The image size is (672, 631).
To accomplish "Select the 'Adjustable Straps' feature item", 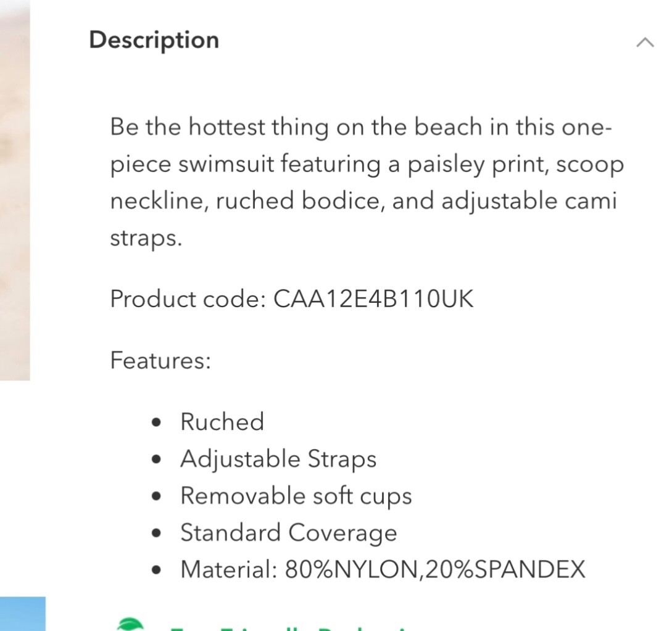I will [278, 459].
